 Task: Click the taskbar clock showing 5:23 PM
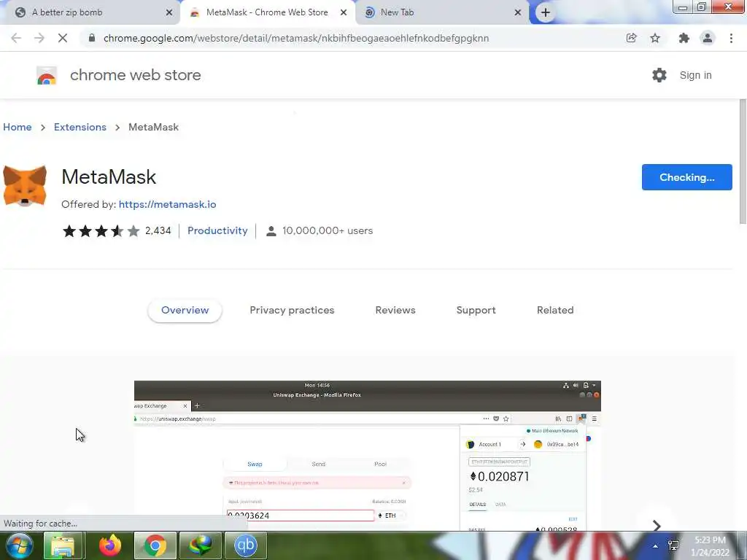click(x=710, y=546)
